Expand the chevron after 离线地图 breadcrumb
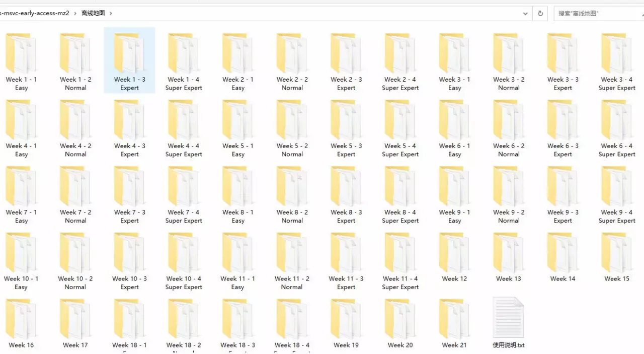 (111, 14)
